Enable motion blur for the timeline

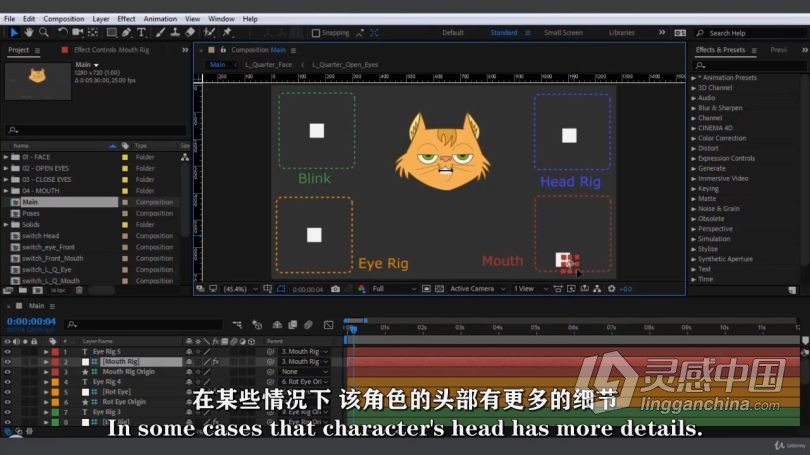(x=308, y=324)
